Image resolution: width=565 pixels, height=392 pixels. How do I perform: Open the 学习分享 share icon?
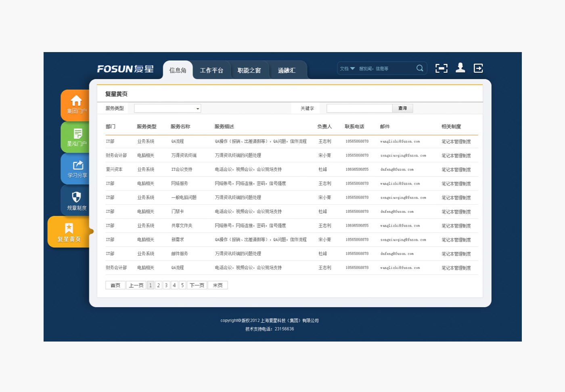tap(78, 166)
